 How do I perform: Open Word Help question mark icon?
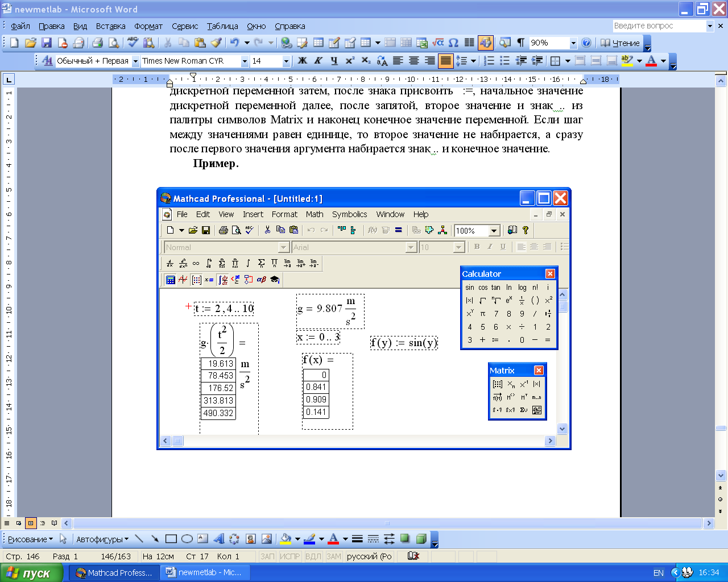586,43
